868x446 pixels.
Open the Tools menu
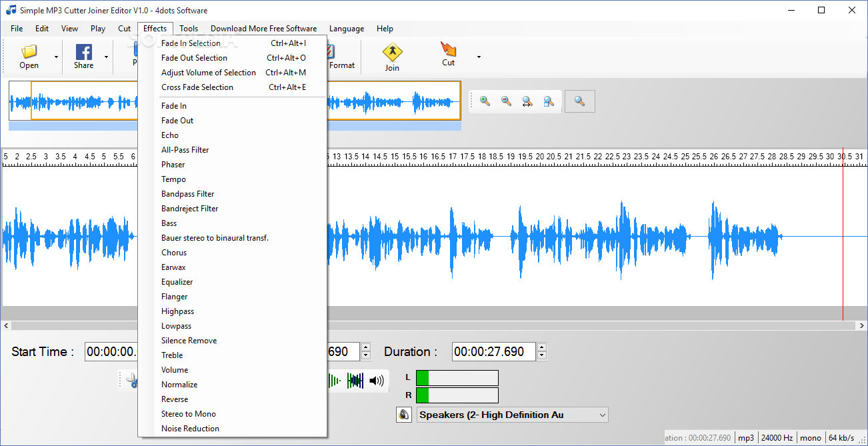(x=189, y=29)
